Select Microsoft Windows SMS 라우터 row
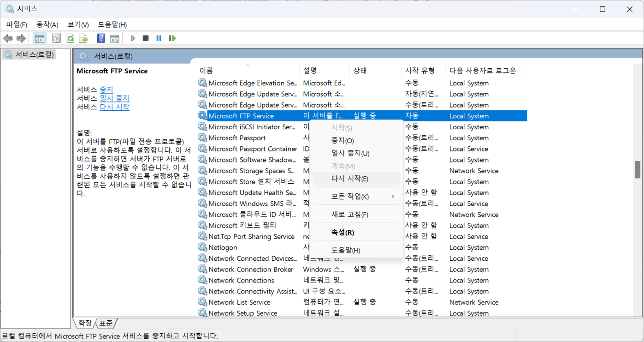The width and height of the screenshot is (644, 342). click(x=362, y=204)
